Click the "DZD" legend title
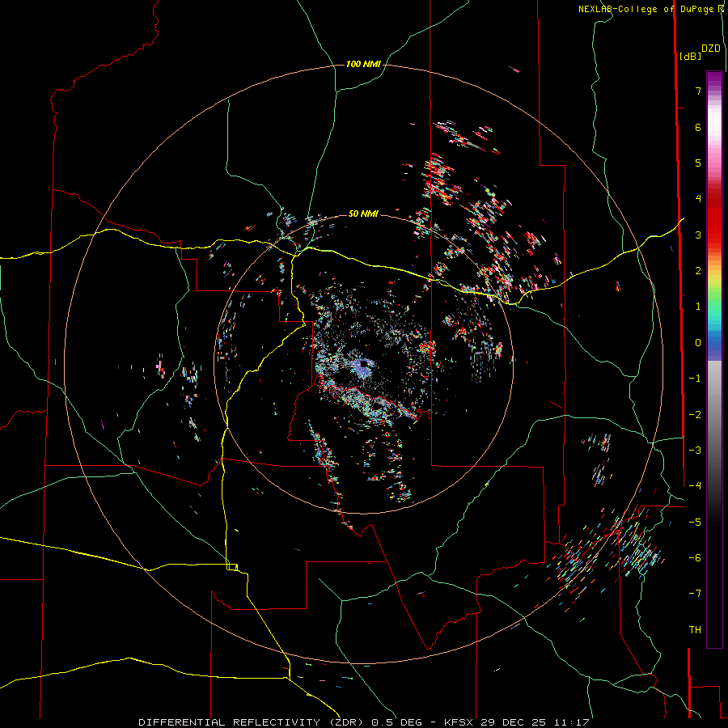Viewport: 728px width, 728px height. click(711, 49)
